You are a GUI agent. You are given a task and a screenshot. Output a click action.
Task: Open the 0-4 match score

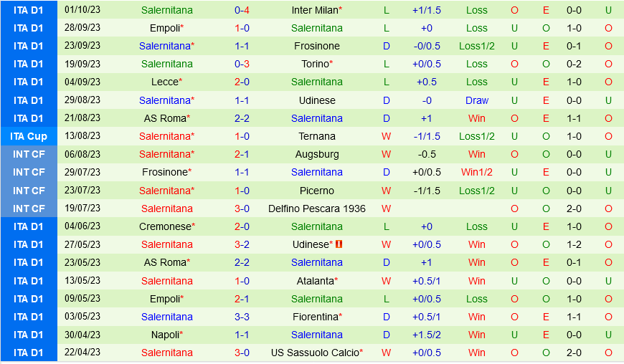click(242, 10)
